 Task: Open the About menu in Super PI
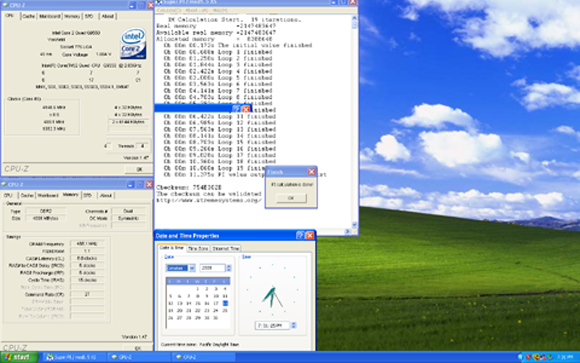coord(196,10)
